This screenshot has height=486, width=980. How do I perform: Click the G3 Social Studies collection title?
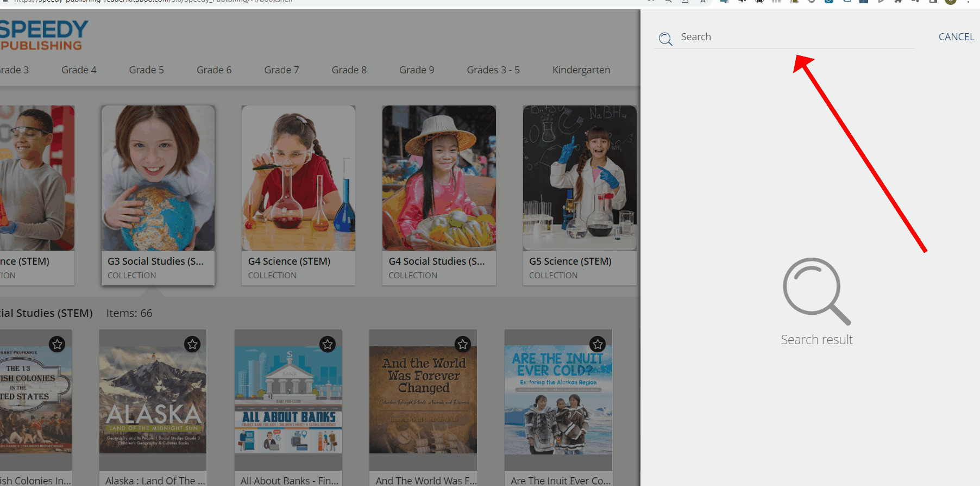pyautogui.click(x=155, y=261)
